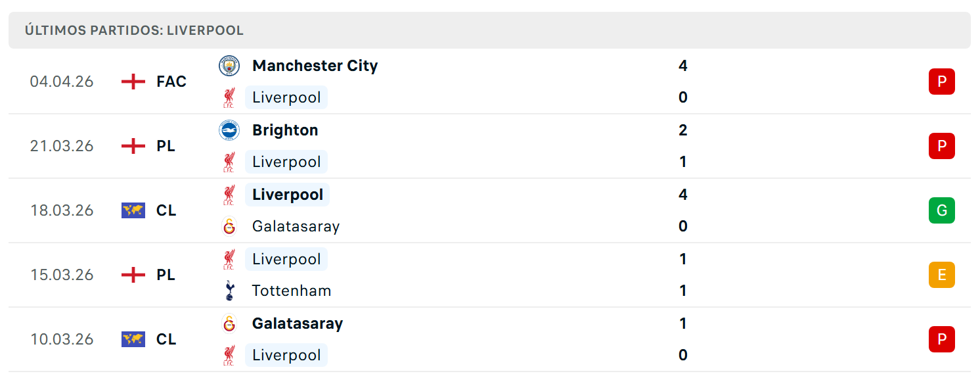Click the Brighton club crest icon
980x382 pixels.
tap(229, 130)
